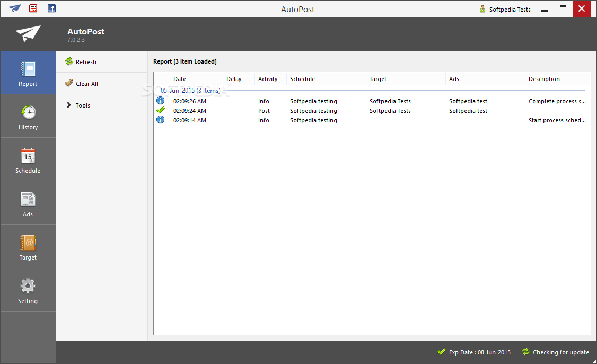Screen dimensions: 597x364
Task: Sort by the Ads column header
Action: [485, 79]
